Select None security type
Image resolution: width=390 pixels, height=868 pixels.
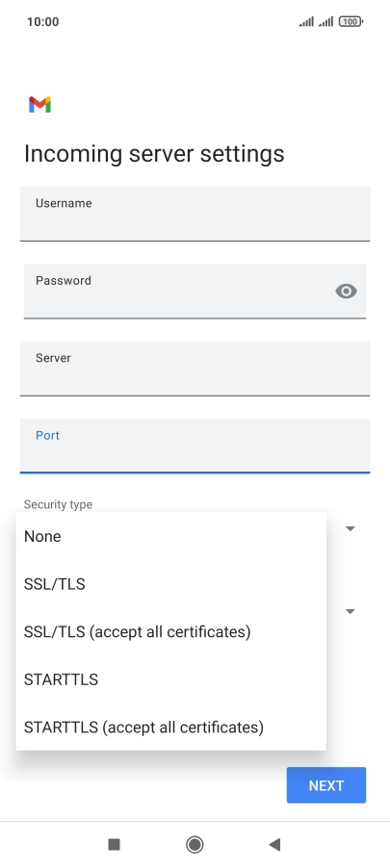pos(171,536)
